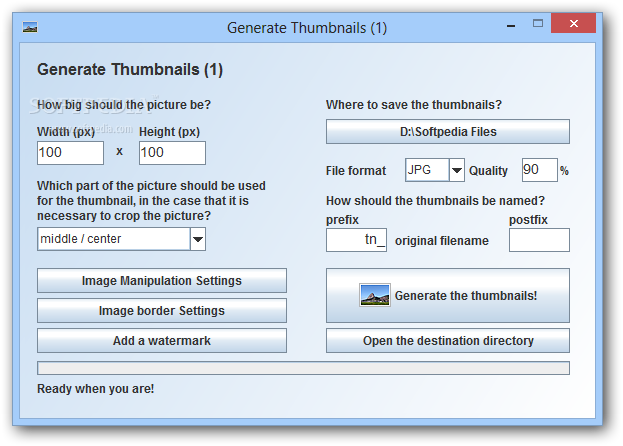Click 'How should the thumbnails be named?' text
This screenshot has height=446, width=623.
(x=435, y=201)
